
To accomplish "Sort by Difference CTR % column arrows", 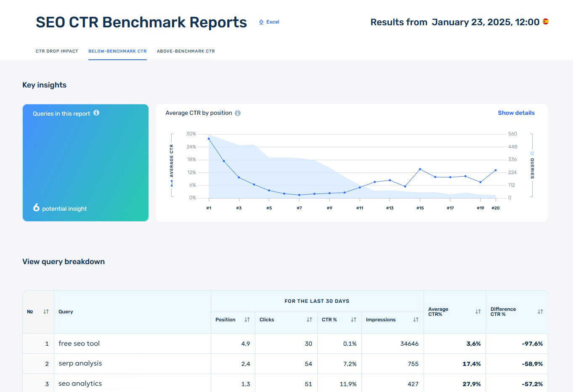I will pyautogui.click(x=541, y=312).
